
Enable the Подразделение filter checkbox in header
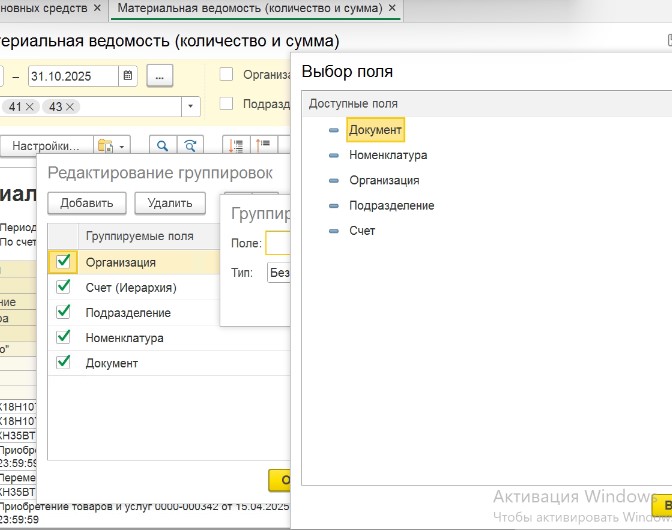(226, 103)
